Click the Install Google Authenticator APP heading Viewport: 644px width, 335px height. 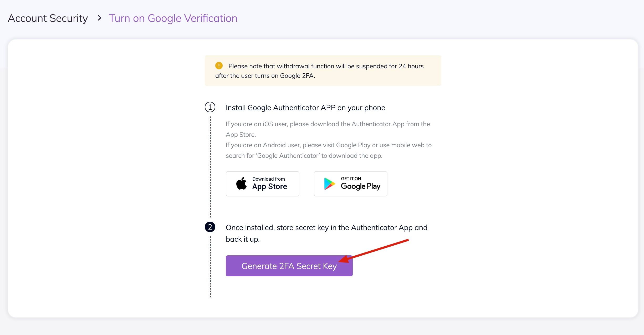(x=305, y=108)
